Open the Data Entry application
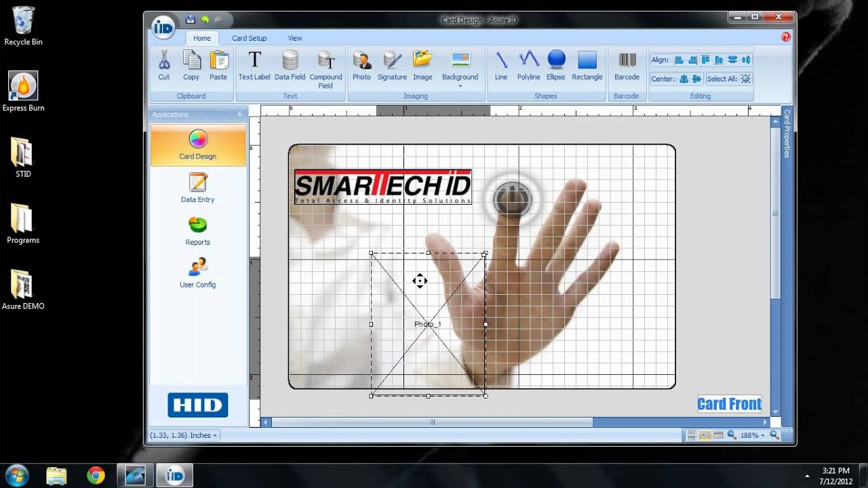Viewport: 868px width, 488px height. click(x=198, y=188)
